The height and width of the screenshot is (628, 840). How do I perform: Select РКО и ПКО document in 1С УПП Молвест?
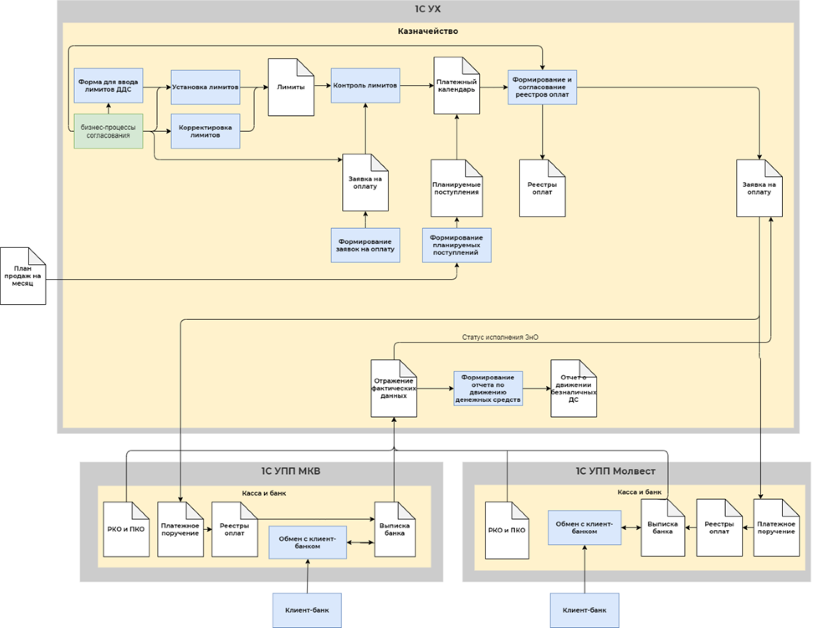(507, 530)
